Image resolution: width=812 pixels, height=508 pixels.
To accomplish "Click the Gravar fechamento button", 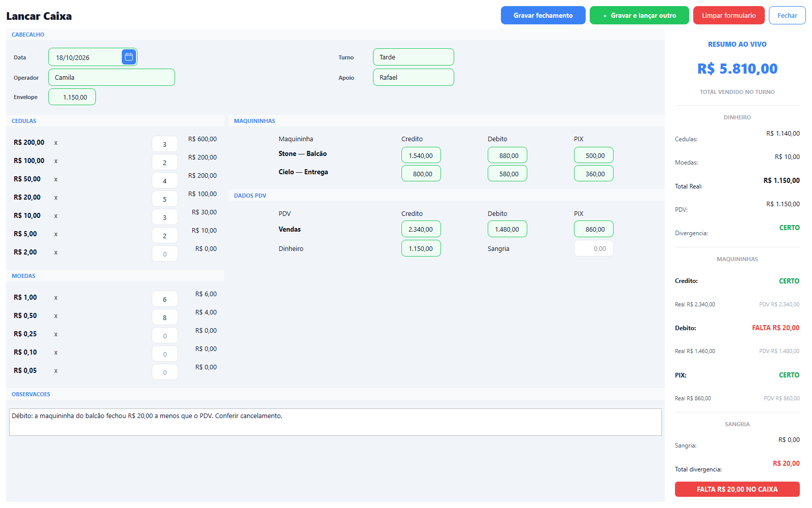I will [x=543, y=15].
